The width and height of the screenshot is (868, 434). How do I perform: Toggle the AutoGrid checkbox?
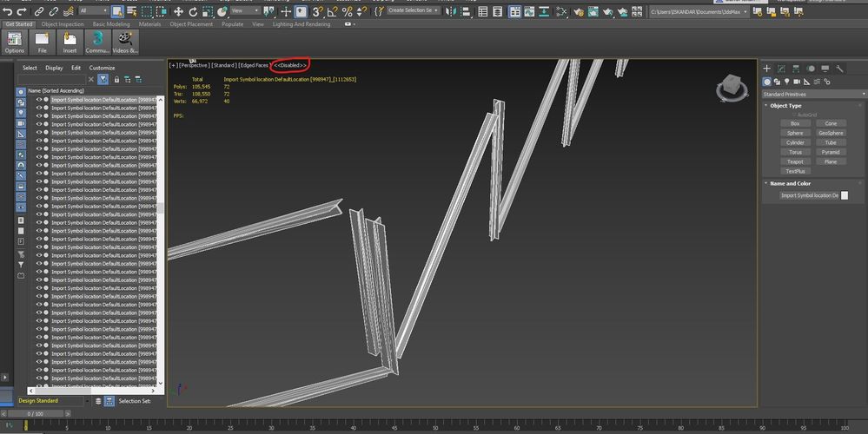pos(794,115)
